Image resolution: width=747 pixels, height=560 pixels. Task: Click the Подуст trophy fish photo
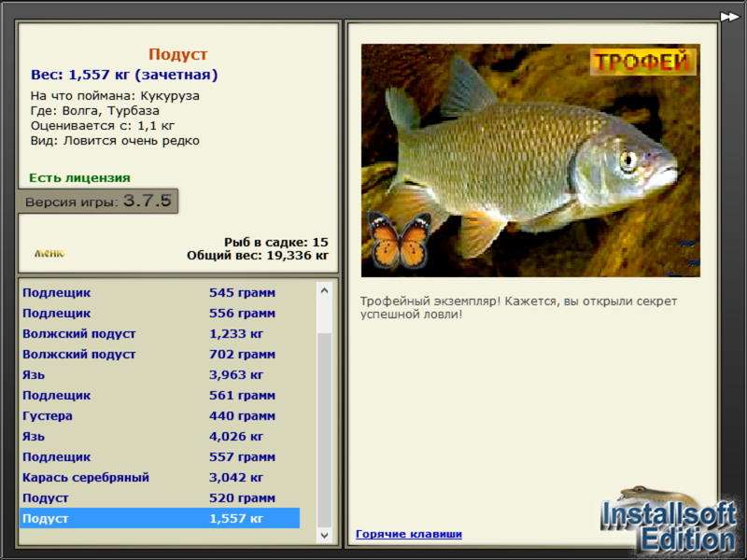coord(530,161)
